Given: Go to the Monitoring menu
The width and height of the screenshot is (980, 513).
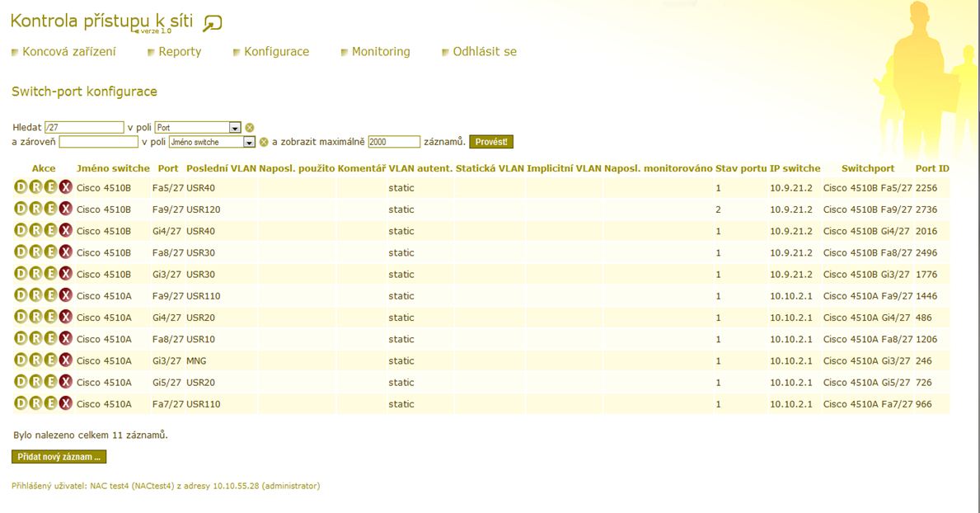Looking at the screenshot, I should (x=380, y=51).
